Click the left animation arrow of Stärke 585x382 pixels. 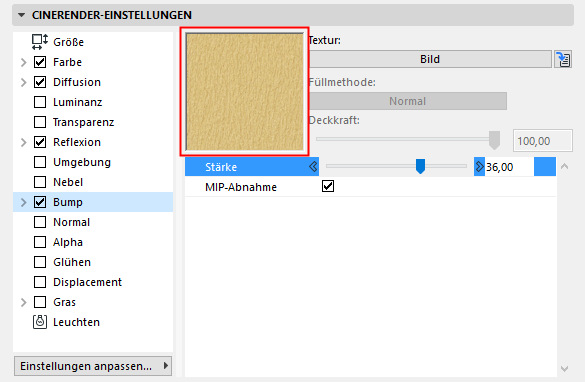pos(313,167)
